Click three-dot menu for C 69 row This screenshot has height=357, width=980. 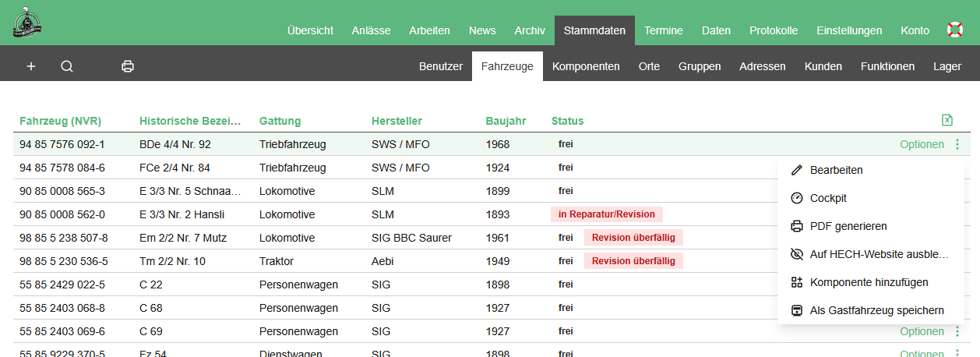click(x=957, y=331)
